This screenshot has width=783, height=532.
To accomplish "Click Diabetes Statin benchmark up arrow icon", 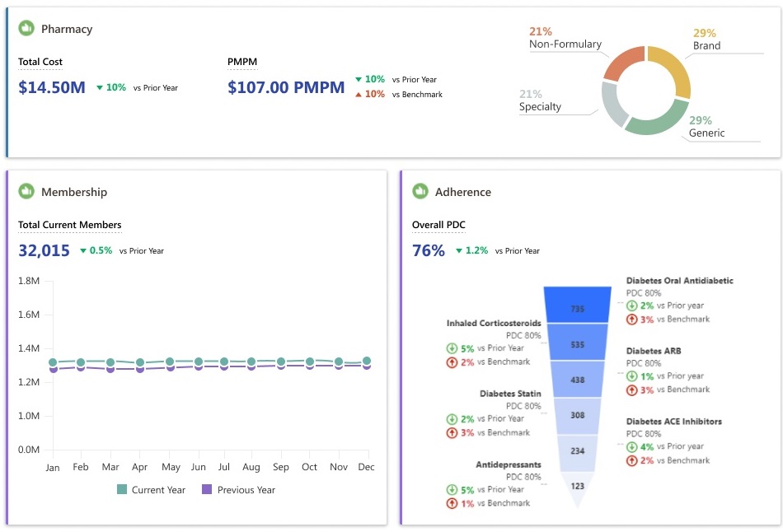I will tap(452, 432).
